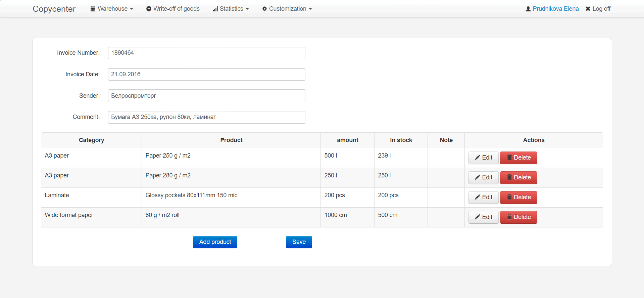The height and width of the screenshot is (298, 644).
Task: Focus the Sender input field
Action: point(207,96)
